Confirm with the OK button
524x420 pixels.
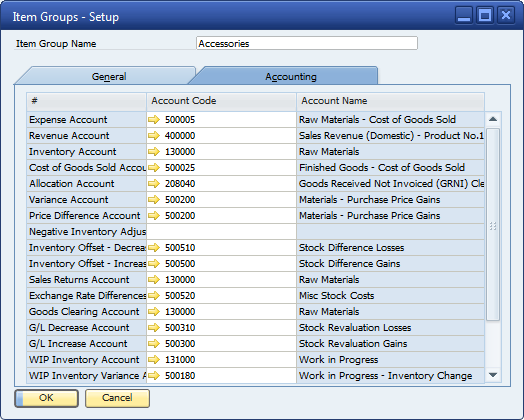(x=46, y=398)
